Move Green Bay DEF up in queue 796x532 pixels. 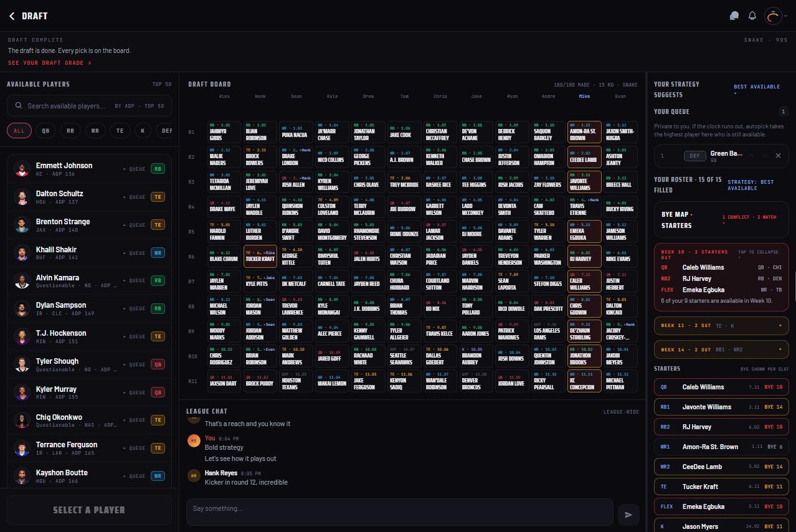tap(751, 156)
